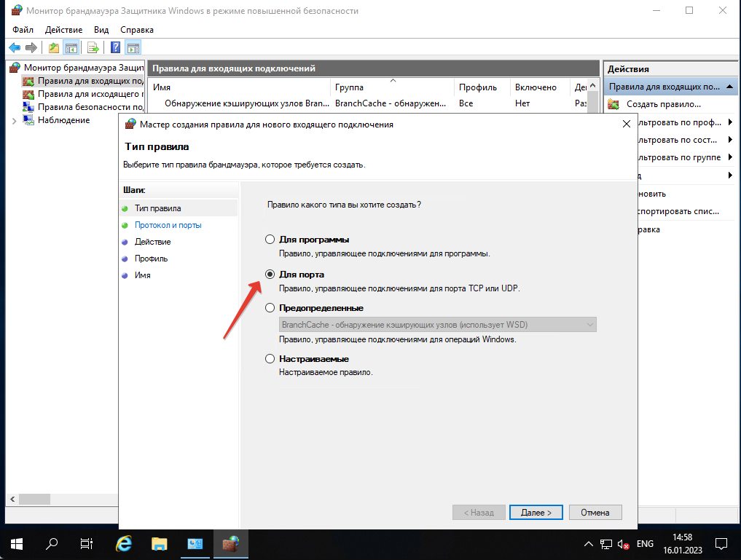Viewport: 741px width, 560px height.
Task: Toggle the console tree pane toolbar icon
Action: (71, 47)
